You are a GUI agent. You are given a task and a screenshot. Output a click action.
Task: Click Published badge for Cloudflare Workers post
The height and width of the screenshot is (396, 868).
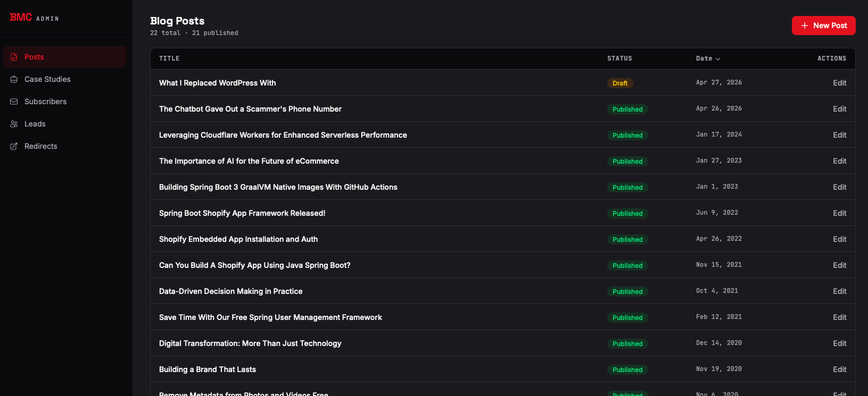click(x=627, y=135)
